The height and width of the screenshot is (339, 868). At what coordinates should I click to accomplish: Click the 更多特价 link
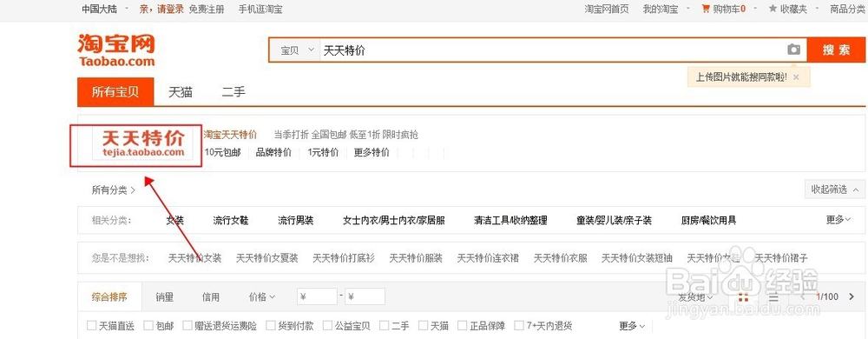372,152
